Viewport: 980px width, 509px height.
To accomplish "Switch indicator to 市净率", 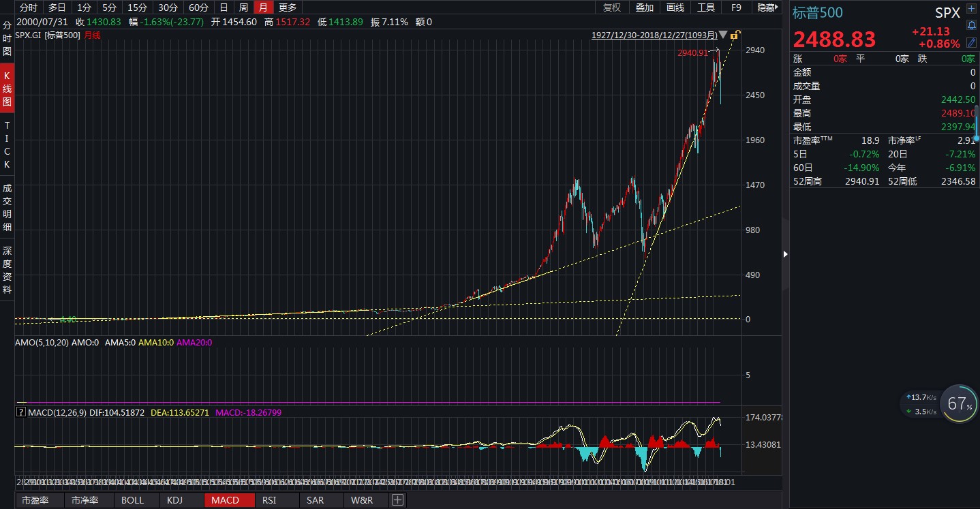I will pyautogui.click(x=88, y=500).
